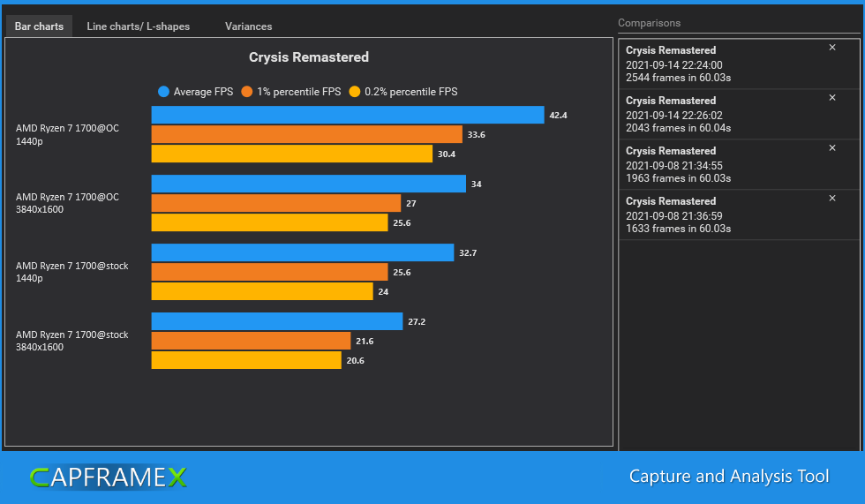Select the comparison recorded 2021-09-14 22:26:02

(739, 114)
